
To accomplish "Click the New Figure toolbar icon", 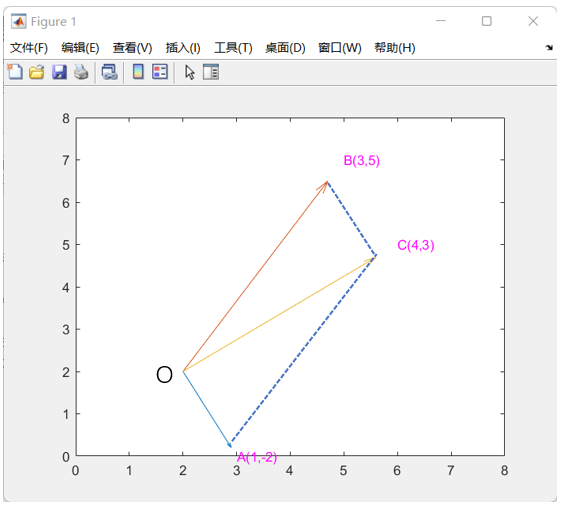I will coord(15,72).
